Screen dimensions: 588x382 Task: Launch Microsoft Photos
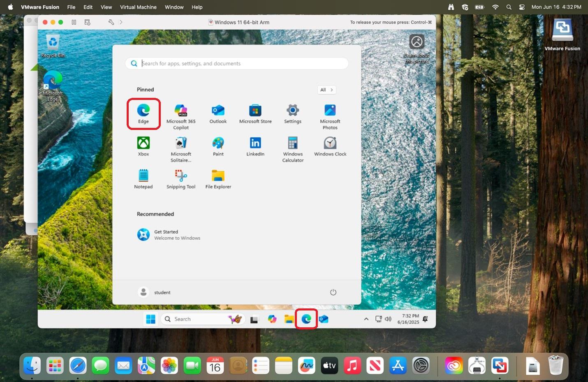tap(330, 117)
